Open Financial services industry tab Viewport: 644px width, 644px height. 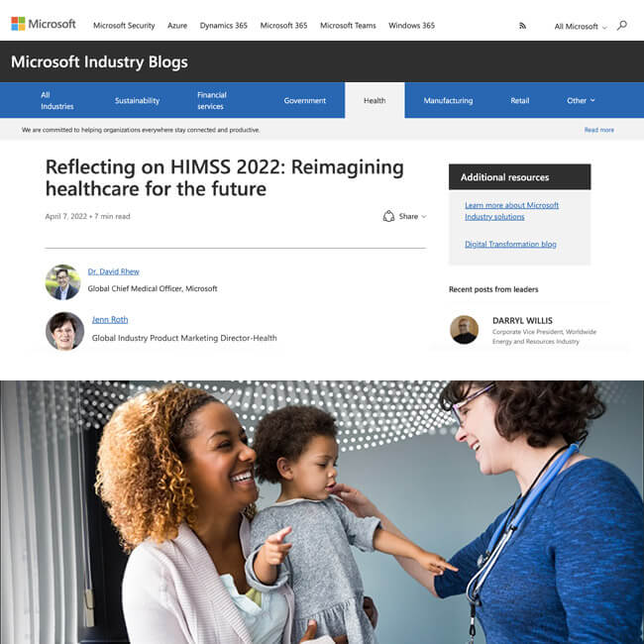pos(211,100)
